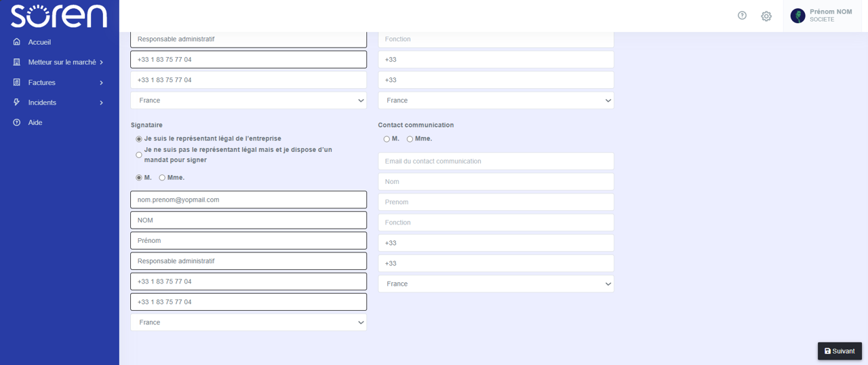
Task: Click the lightning icon beside Incidents
Action: (17, 102)
